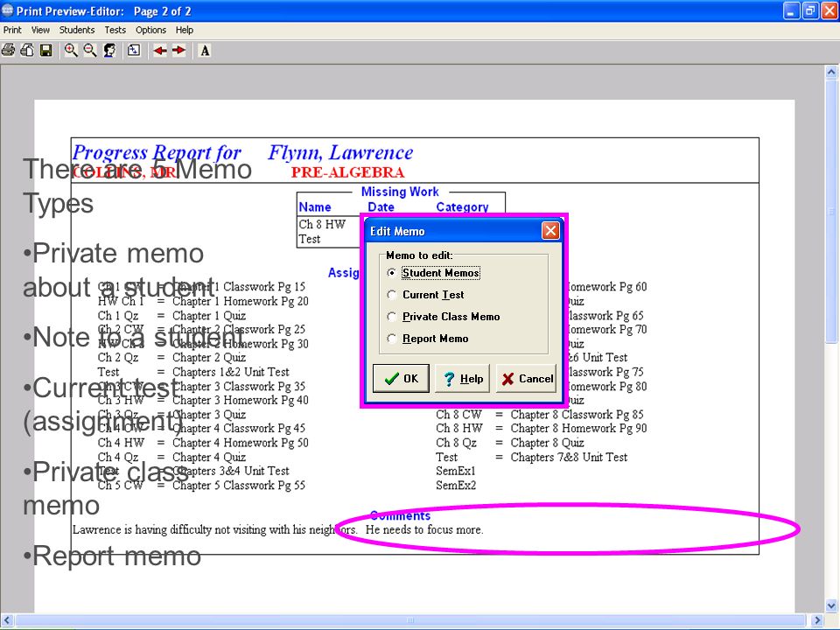Click the horizontal scrollbar right arrow
The image size is (840, 630).
pos(817,620)
